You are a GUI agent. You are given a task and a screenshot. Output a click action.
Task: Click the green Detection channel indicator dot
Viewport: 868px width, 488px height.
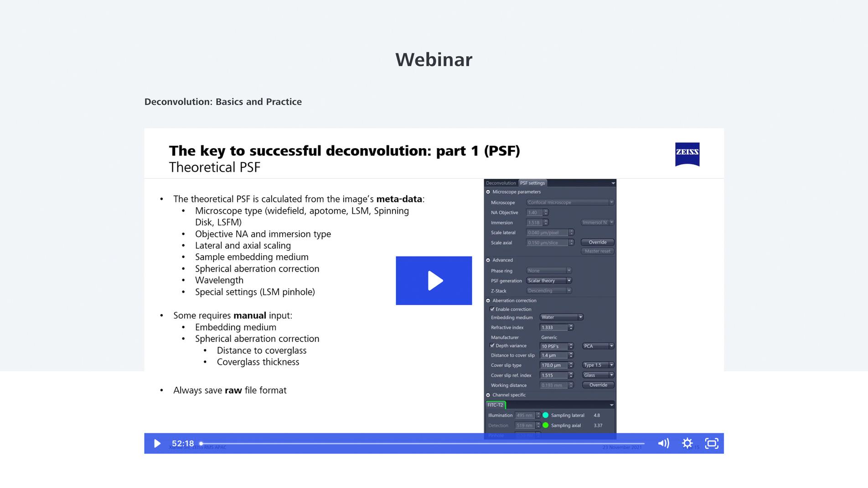546,425
